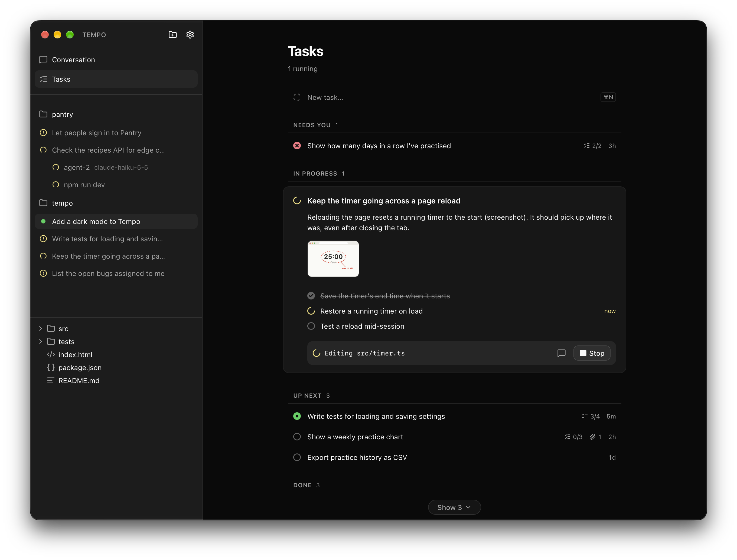Click the dashed circle new task icon
Screen dimensions: 737x560
(296, 97)
